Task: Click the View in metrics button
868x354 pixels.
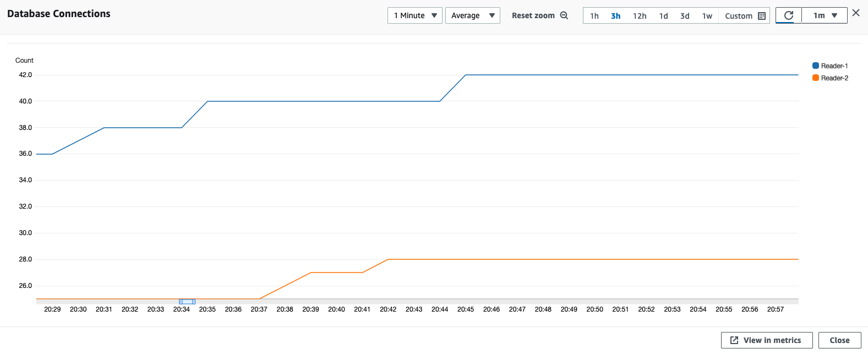Action: (x=766, y=340)
